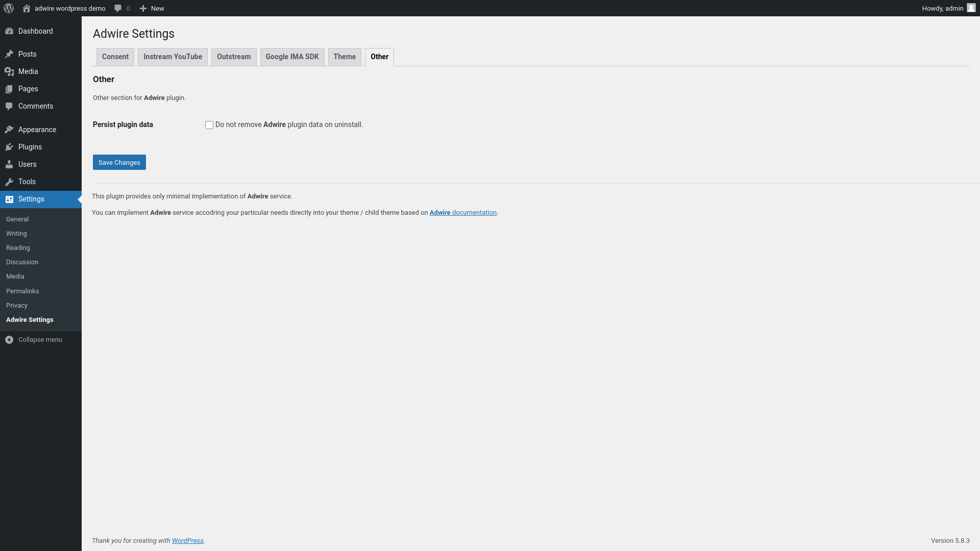Open Privacy settings submenu
980x551 pixels.
point(17,306)
